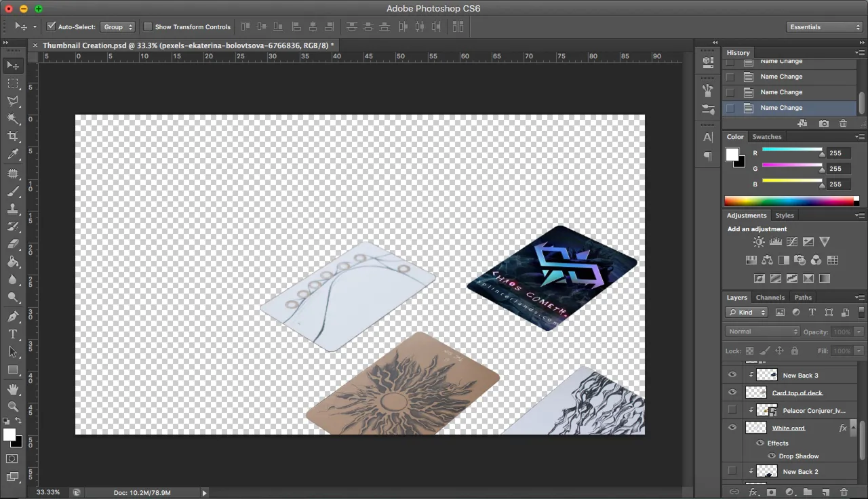Screen dimensions: 868x499
Task: Select the Zoom tool in toolbox
Action: click(13, 407)
